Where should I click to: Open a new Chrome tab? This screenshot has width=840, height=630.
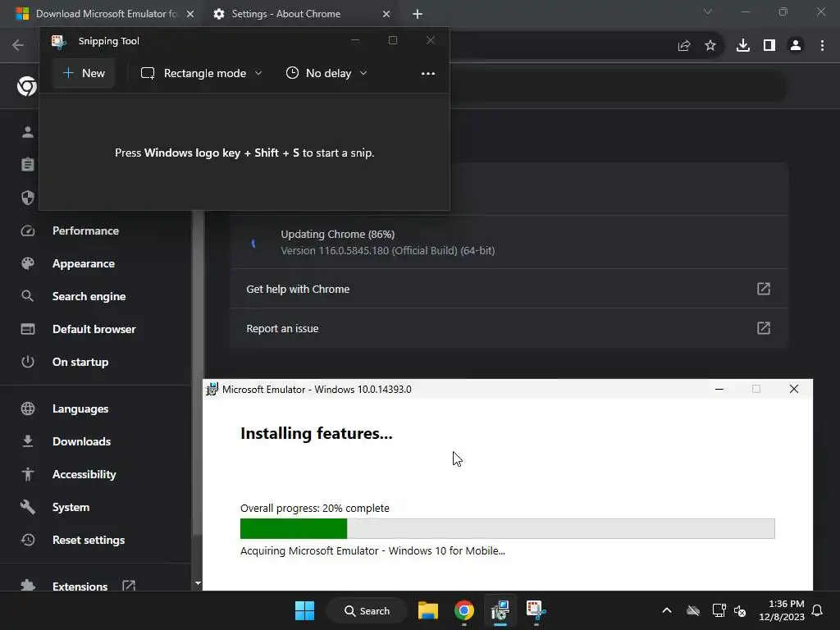point(418,14)
